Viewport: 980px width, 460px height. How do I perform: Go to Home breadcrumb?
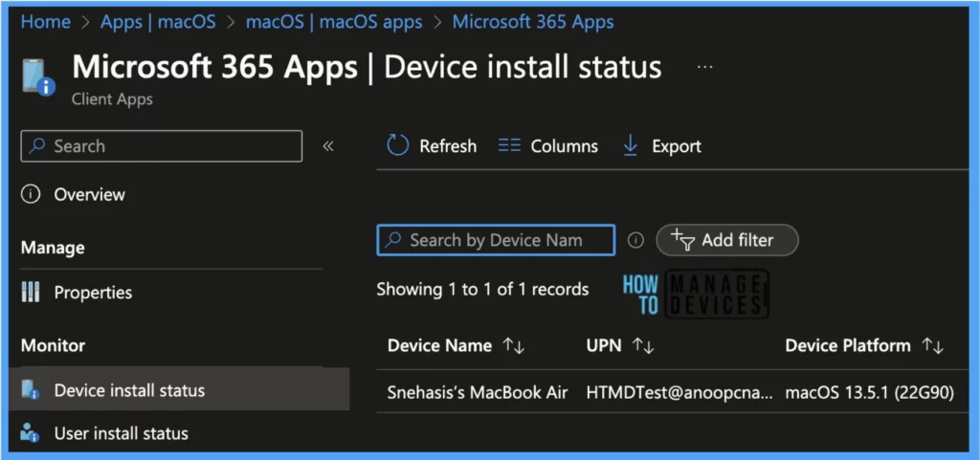click(46, 22)
